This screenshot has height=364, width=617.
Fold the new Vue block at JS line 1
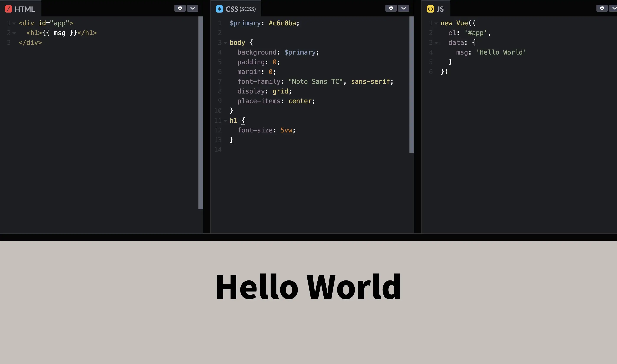(x=436, y=23)
